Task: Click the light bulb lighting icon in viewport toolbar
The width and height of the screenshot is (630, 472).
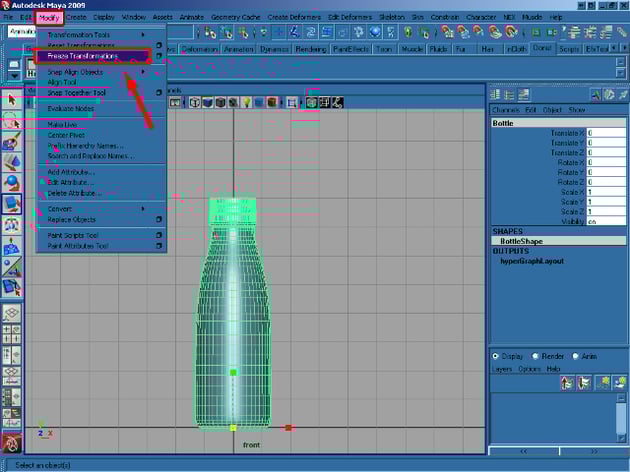Action: tap(246, 102)
